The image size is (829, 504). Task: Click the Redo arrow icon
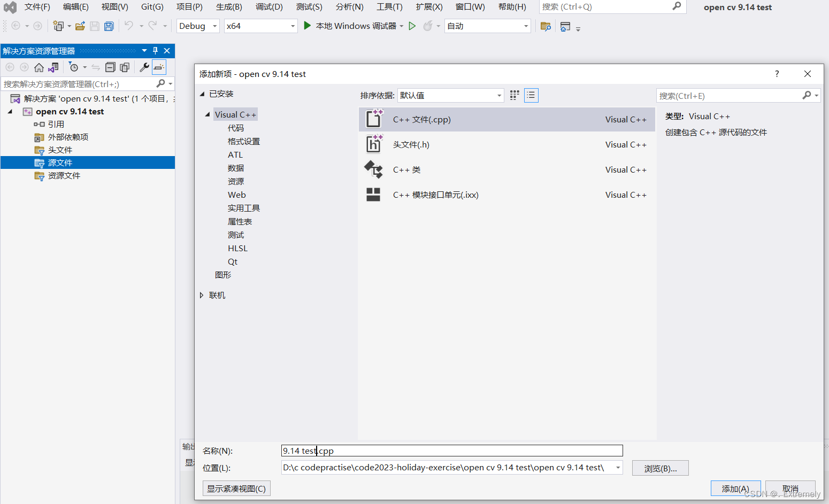coord(153,25)
